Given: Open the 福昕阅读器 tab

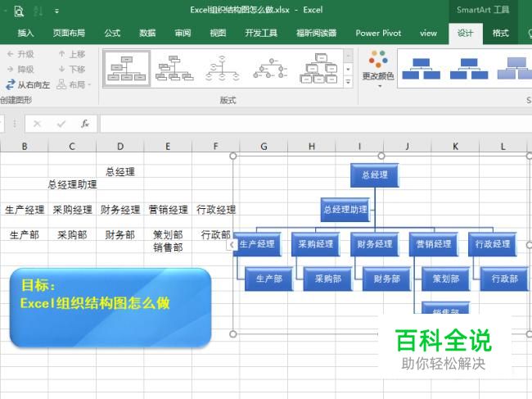Looking at the screenshot, I should tap(316, 33).
